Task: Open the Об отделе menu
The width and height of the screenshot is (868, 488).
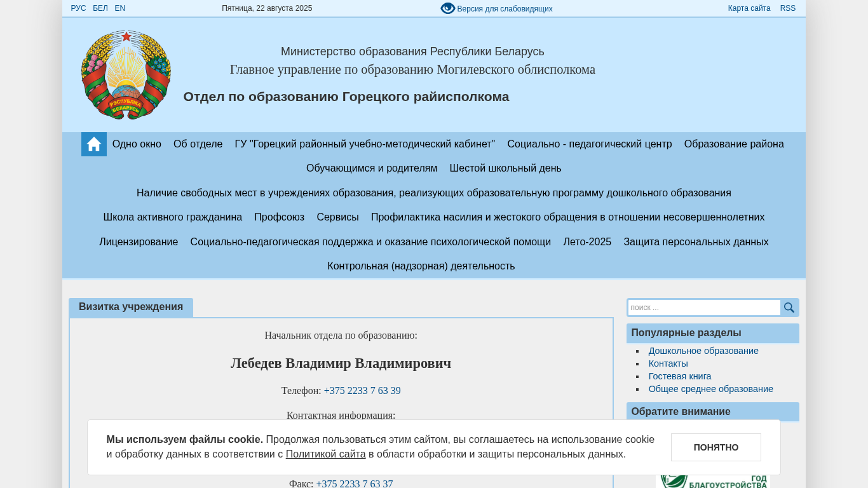Action: 198,144
